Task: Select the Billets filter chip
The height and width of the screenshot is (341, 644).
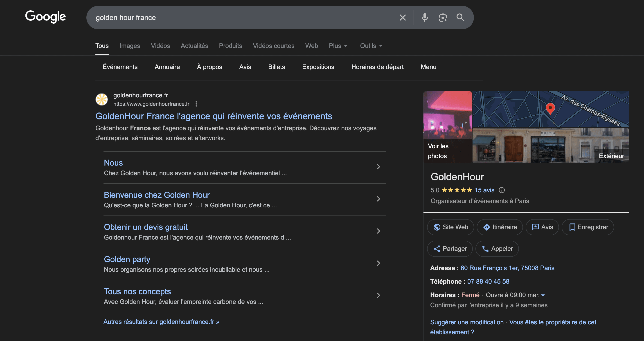Action: (277, 67)
